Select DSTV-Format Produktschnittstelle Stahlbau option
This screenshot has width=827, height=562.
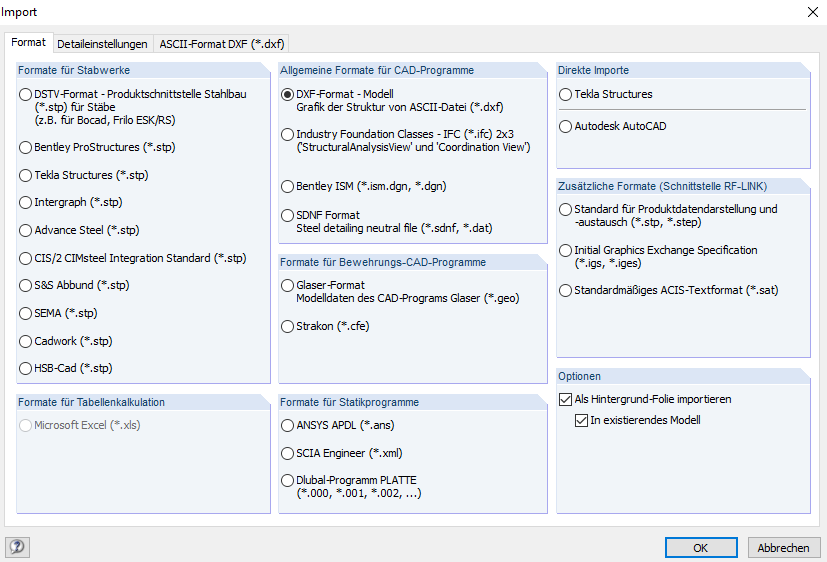(x=26, y=94)
